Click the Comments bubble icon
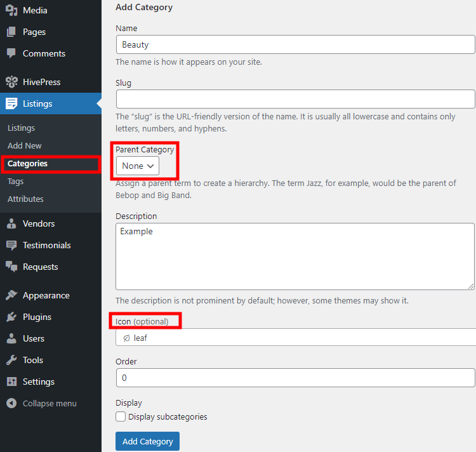The width and height of the screenshot is (476, 452). 11,53
